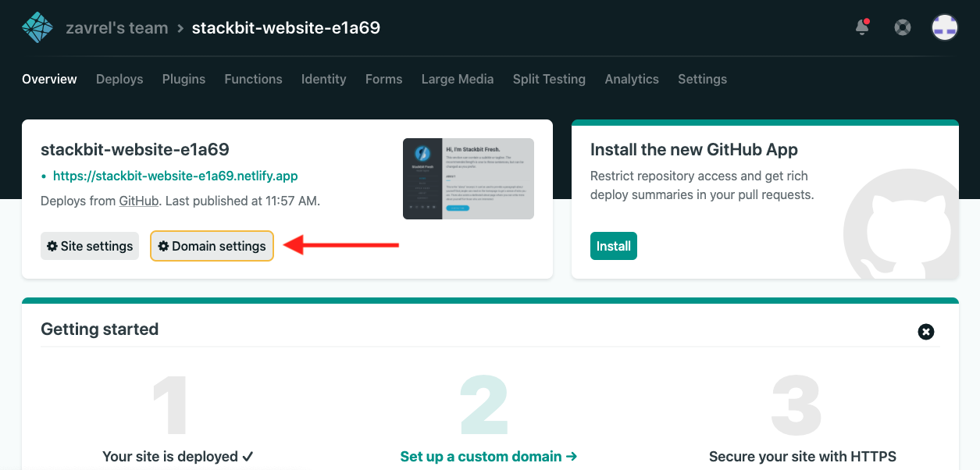Select the Install the new GitHub App heading
980x470 pixels.
tap(694, 149)
